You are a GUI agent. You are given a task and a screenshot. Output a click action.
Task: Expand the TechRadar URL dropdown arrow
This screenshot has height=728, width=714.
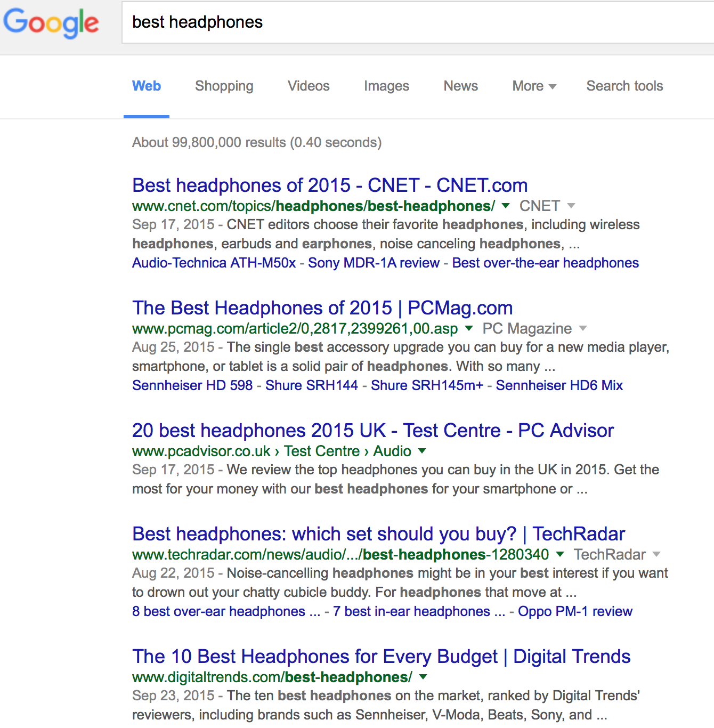tap(560, 554)
